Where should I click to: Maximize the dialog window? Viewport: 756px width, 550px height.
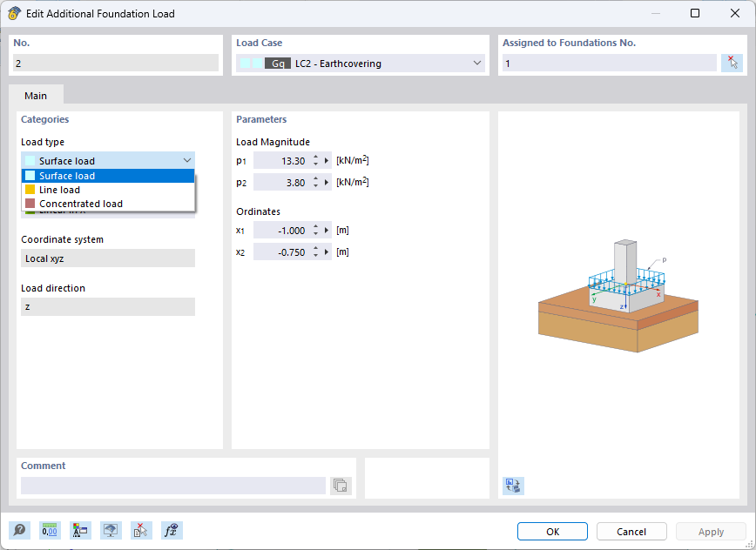[x=695, y=13]
